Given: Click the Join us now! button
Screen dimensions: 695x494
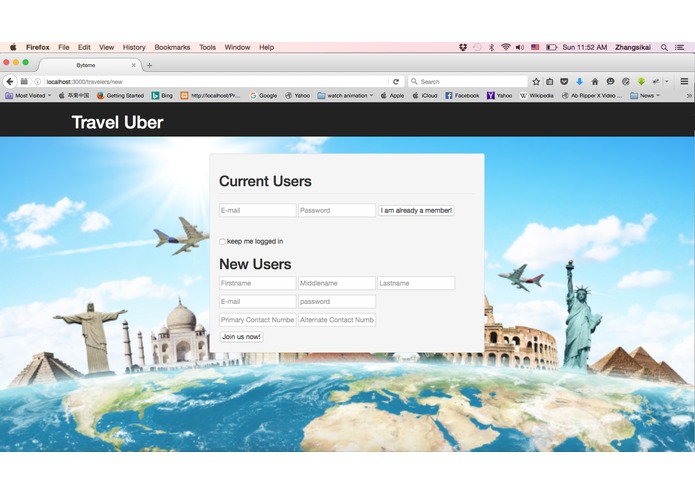Looking at the screenshot, I should pos(241,337).
